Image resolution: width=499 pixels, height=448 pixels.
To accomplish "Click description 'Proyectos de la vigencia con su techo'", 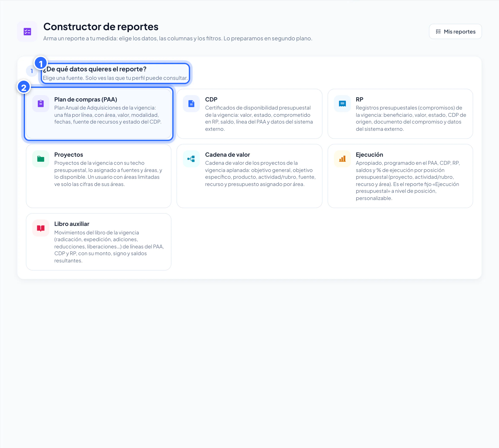I will click(x=99, y=163).
